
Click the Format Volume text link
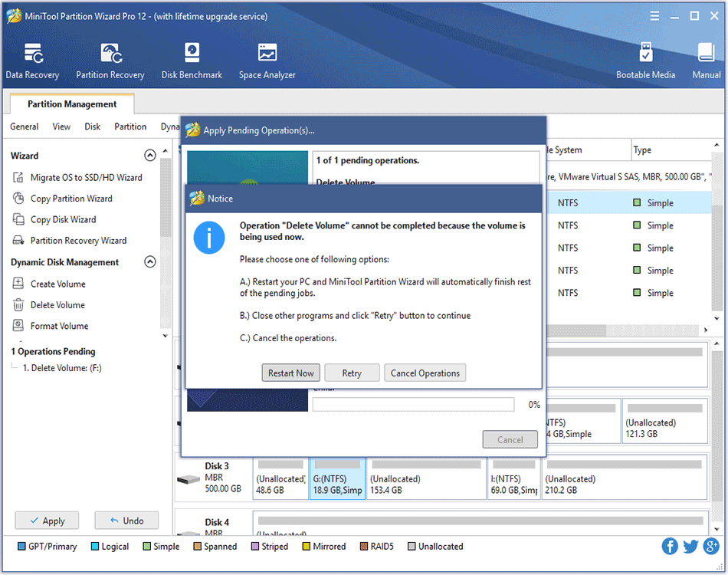60,326
